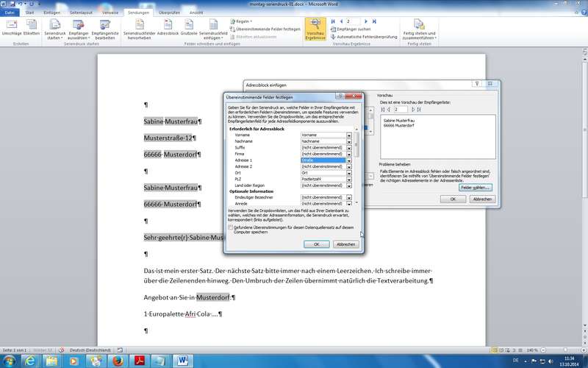Open the PLZ field dropdown
Screen dimensions: 588x368
[x=348, y=179]
